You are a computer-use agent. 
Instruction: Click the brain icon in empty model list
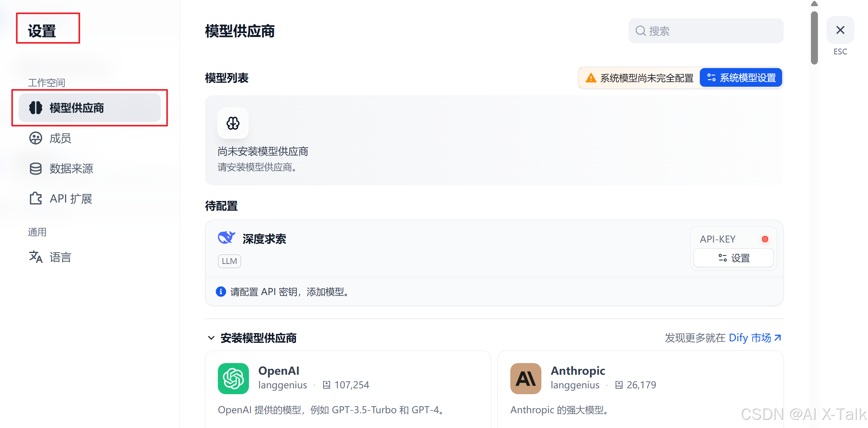tap(233, 123)
